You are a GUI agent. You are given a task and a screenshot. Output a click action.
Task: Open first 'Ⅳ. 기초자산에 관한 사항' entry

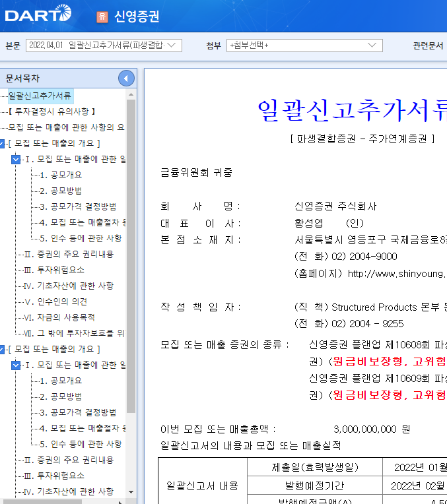click(x=69, y=286)
